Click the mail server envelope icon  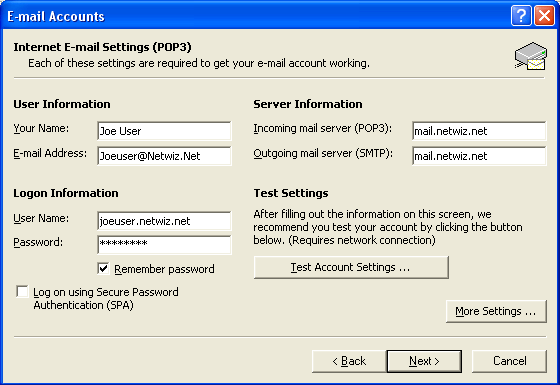pos(531,56)
